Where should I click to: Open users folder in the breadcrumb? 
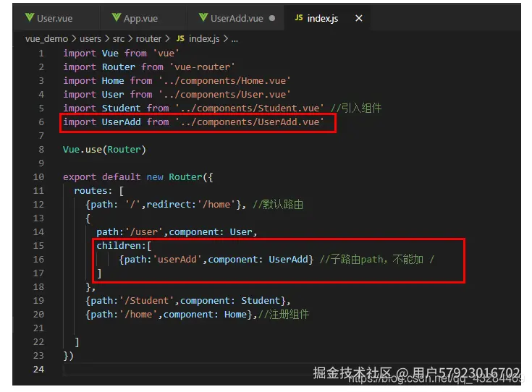pos(90,39)
